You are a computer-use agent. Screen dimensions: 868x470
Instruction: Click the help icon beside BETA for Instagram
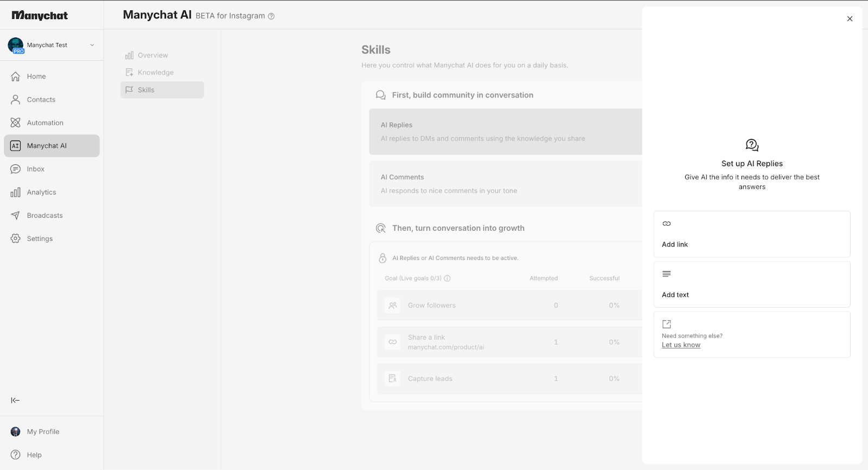(271, 16)
